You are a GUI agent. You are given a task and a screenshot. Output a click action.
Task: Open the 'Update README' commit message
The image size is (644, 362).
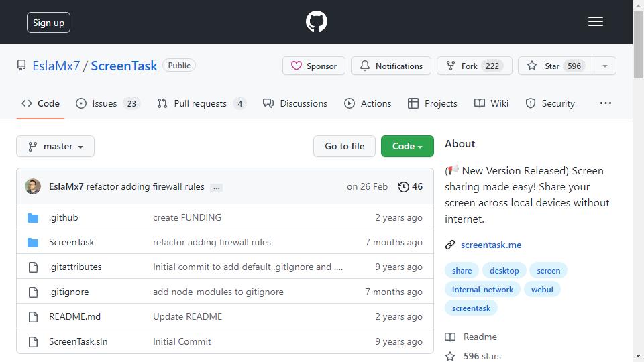coord(187,316)
